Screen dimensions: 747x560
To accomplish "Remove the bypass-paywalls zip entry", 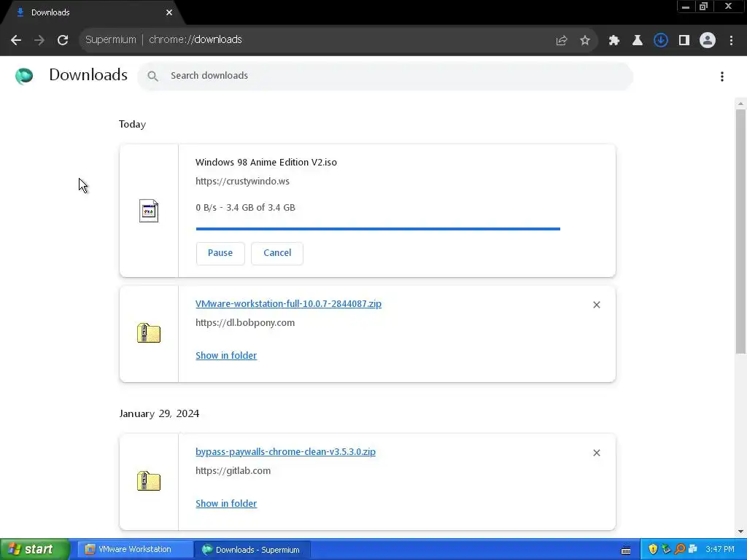I will (597, 453).
